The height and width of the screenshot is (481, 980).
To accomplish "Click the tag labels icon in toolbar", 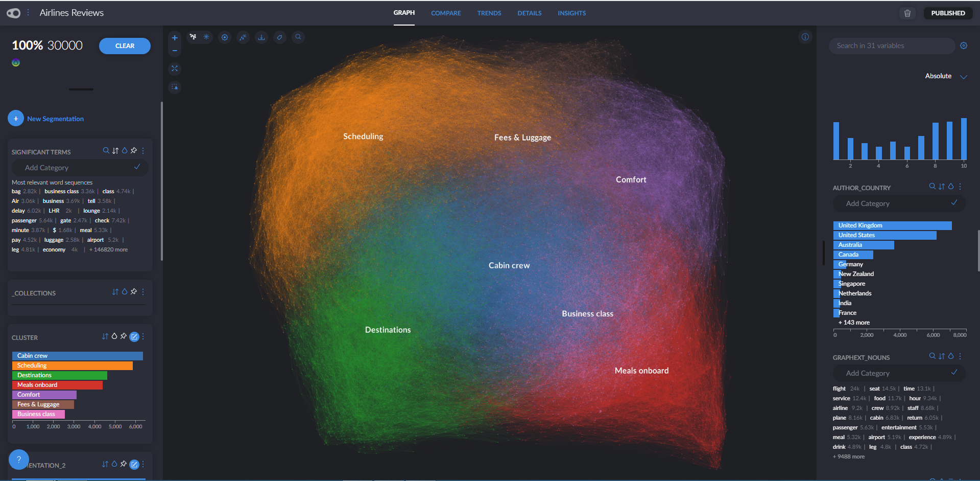I will 280,37.
